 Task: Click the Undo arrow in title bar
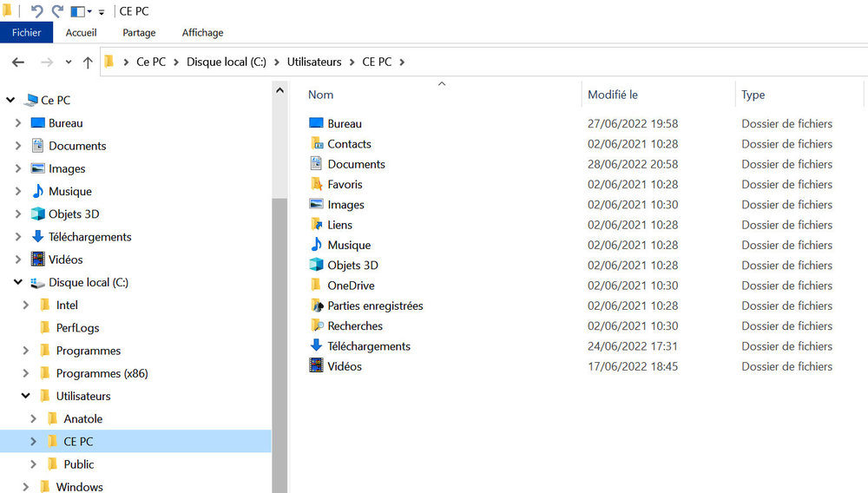click(x=36, y=11)
